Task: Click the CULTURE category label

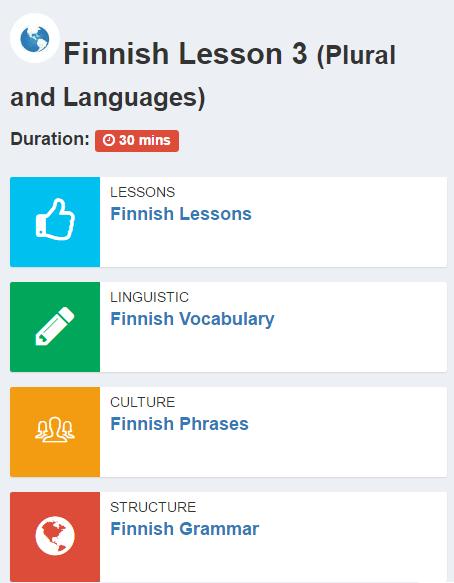Action: coord(142,402)
